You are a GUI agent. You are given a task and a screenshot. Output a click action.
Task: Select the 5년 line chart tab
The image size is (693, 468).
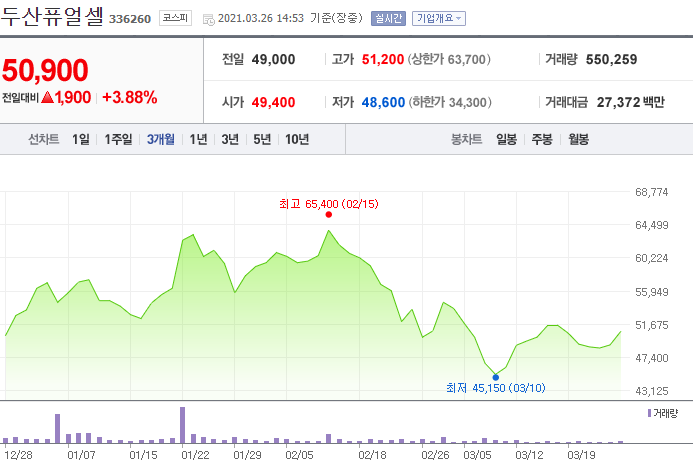262,140
